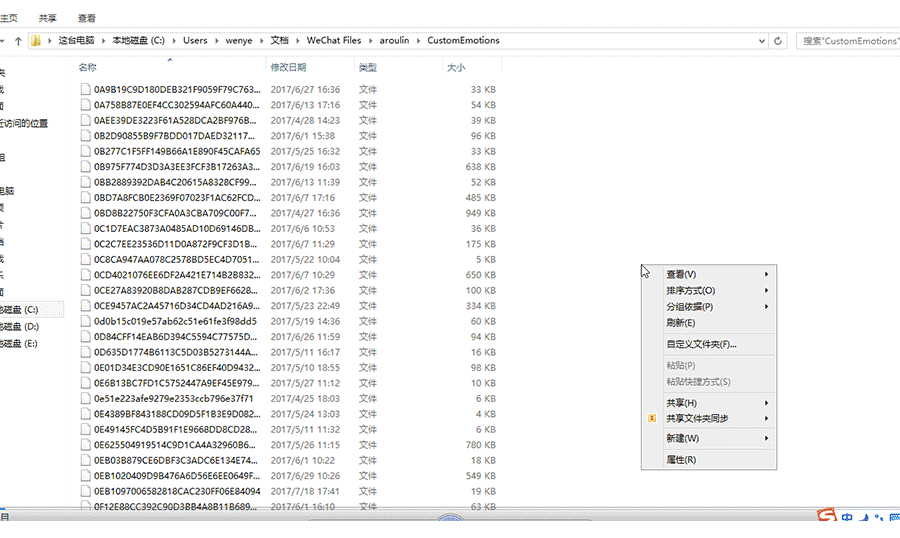This screenshot has height=538, width=900.
Task: Expand the chevron after aroulin in path
Action: (418, 41)
